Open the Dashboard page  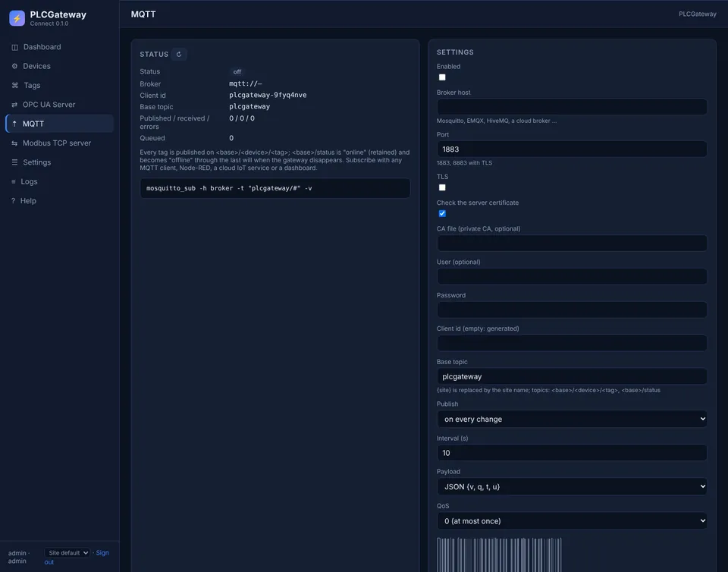tap(59, 47)
